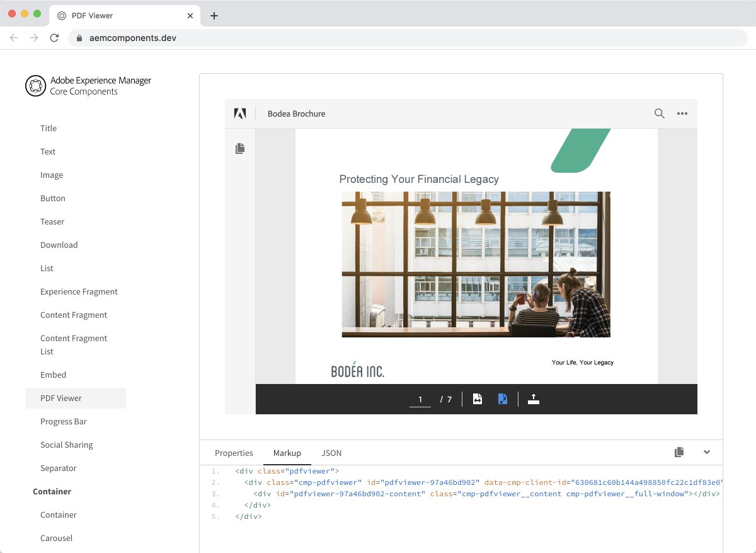This screenshot has height=553, width=756.
Task: Switch to the Properties tab
Action: pyautogui.click(x=234, y=453)
